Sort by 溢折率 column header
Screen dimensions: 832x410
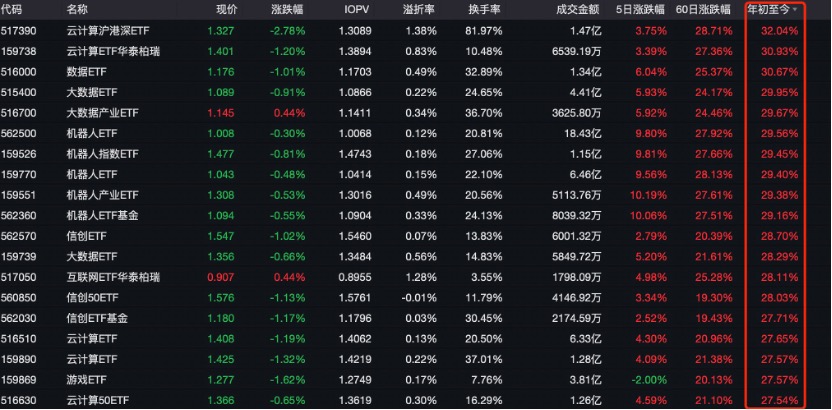[x=419, y=10]
